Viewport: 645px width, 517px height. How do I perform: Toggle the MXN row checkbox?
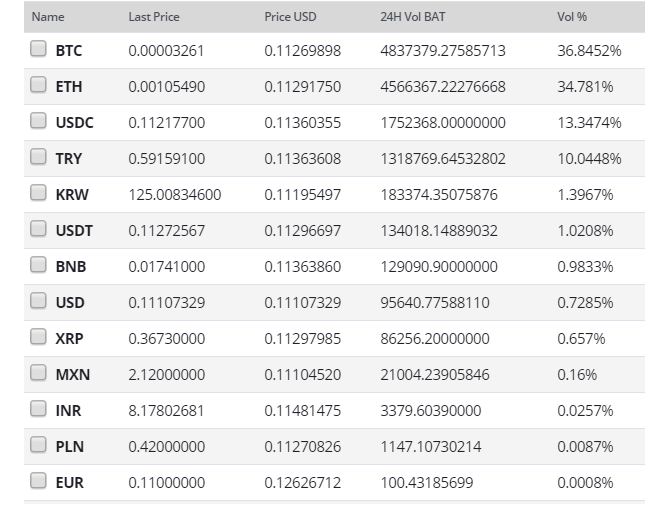coord(38,373)
